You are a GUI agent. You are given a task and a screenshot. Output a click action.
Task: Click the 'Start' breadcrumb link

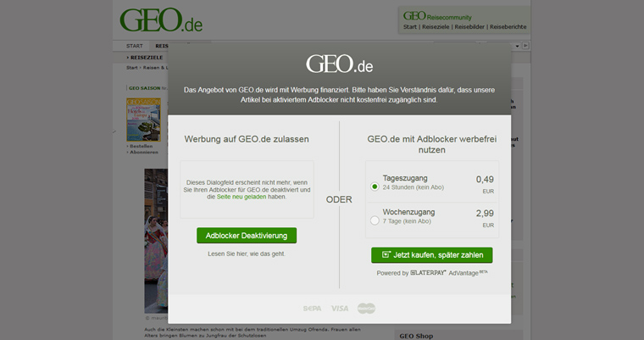click(x=132, y=68)
